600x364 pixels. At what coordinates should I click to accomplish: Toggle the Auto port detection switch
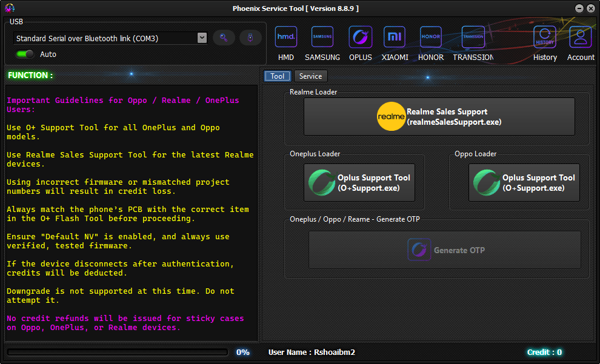pyautogui.click(x=25, y=55)
